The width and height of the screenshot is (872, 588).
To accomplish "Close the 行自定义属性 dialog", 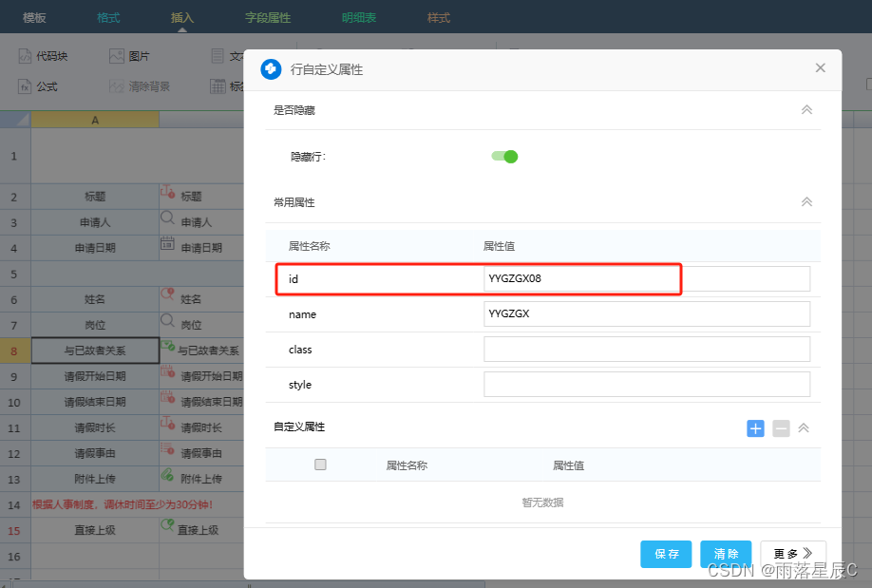I will click(821, 67).
